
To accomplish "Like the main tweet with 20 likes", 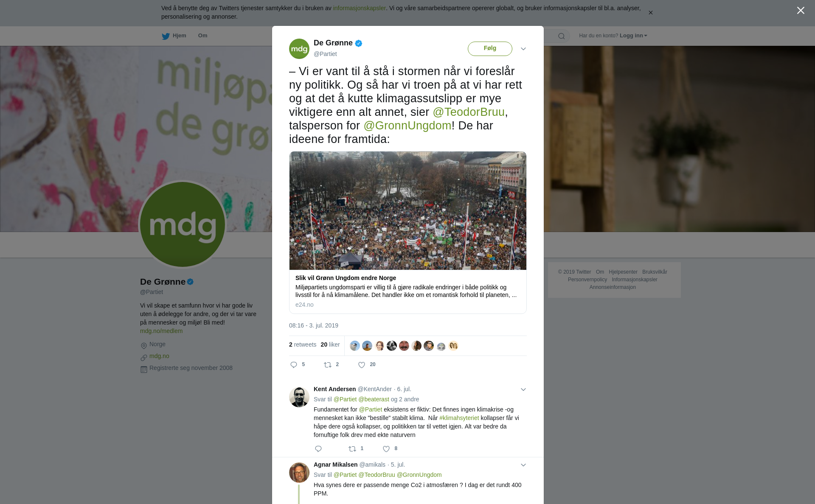I will click(362, 365).
